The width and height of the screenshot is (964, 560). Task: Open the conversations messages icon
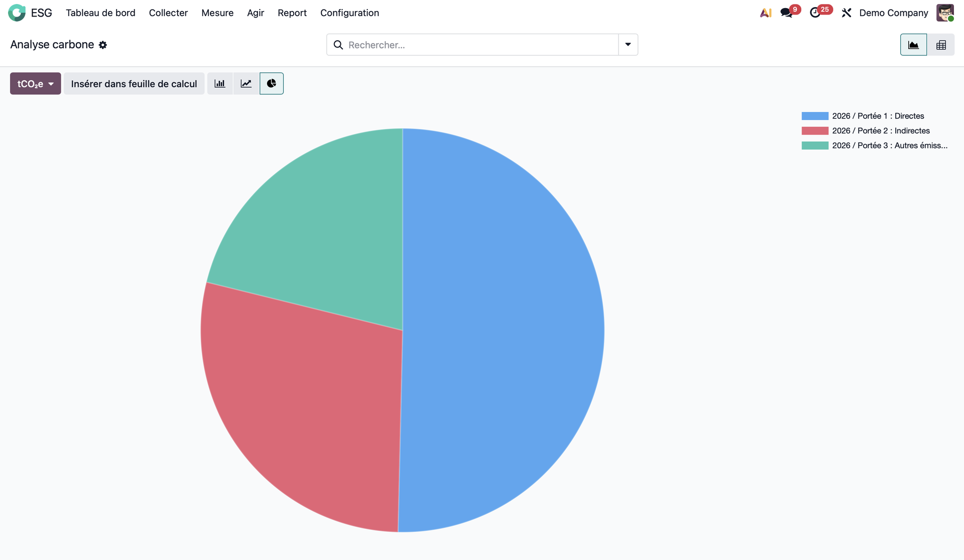point(786,13)
